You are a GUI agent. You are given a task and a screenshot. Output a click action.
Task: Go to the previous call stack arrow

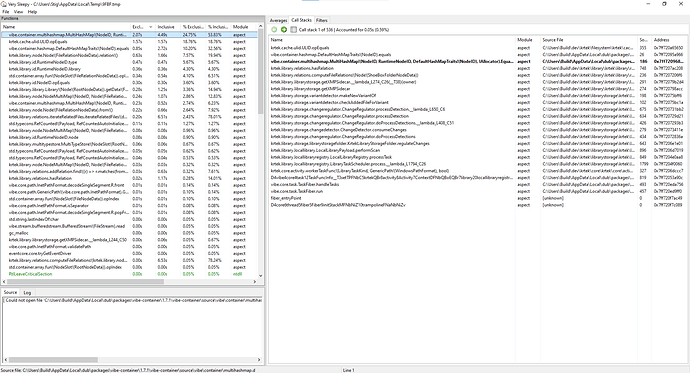point(274,29)
